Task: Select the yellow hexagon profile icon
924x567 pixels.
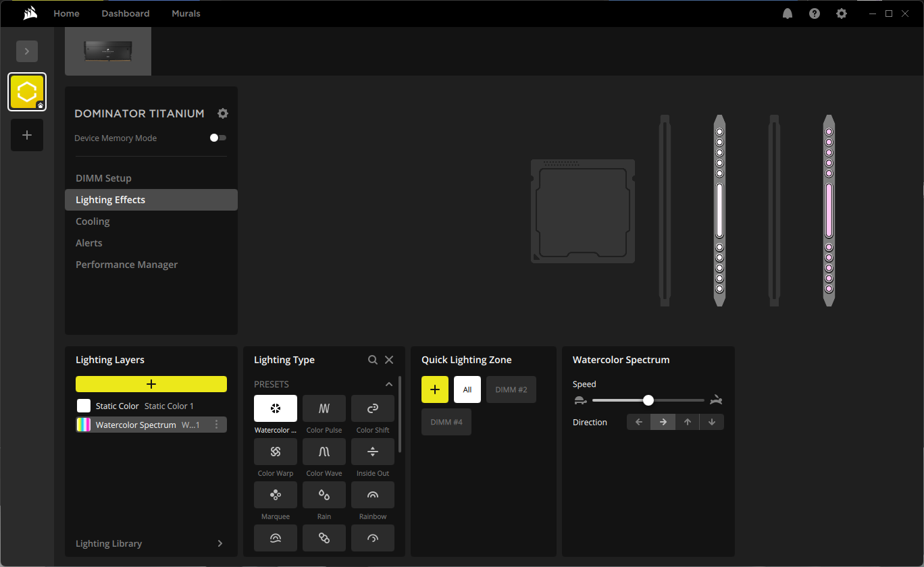Action: [x=27, y=92]
